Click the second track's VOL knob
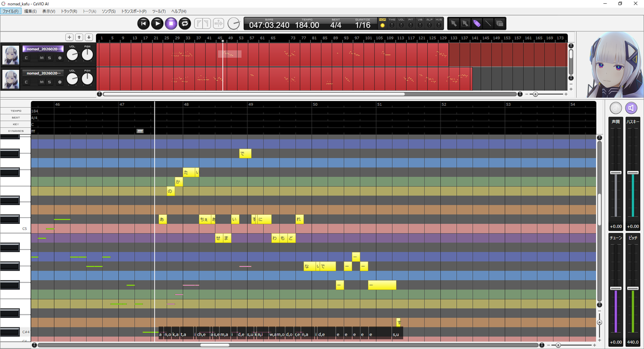644x349 pixels. tap(72, 79)
